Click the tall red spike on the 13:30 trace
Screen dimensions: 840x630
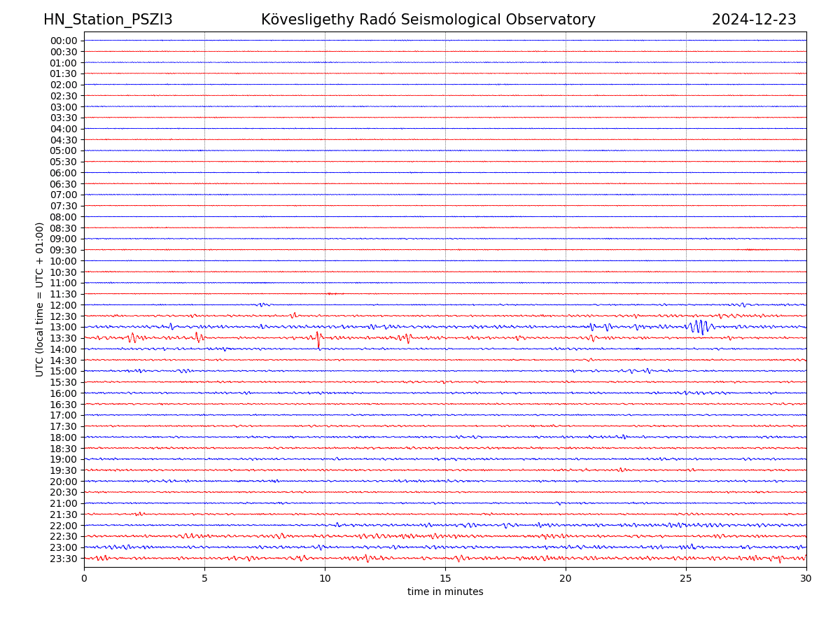pyautogui.click(x=318, y=339)
